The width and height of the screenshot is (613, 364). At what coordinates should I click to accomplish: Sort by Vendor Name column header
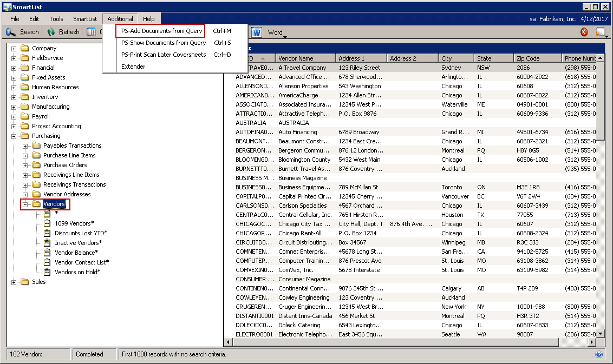coord(305,58)
